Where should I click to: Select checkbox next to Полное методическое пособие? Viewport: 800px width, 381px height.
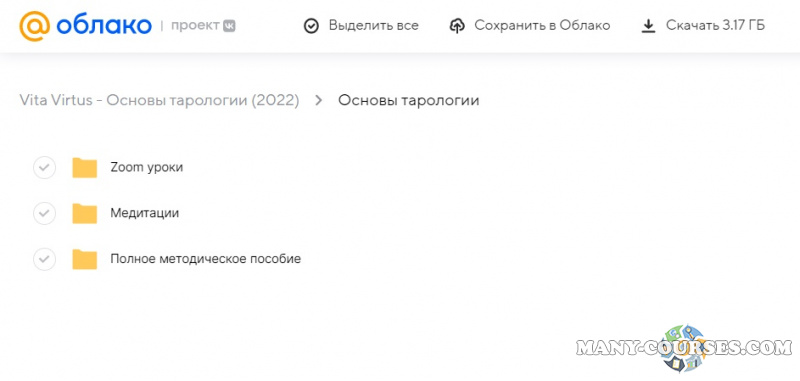[44, 259]
